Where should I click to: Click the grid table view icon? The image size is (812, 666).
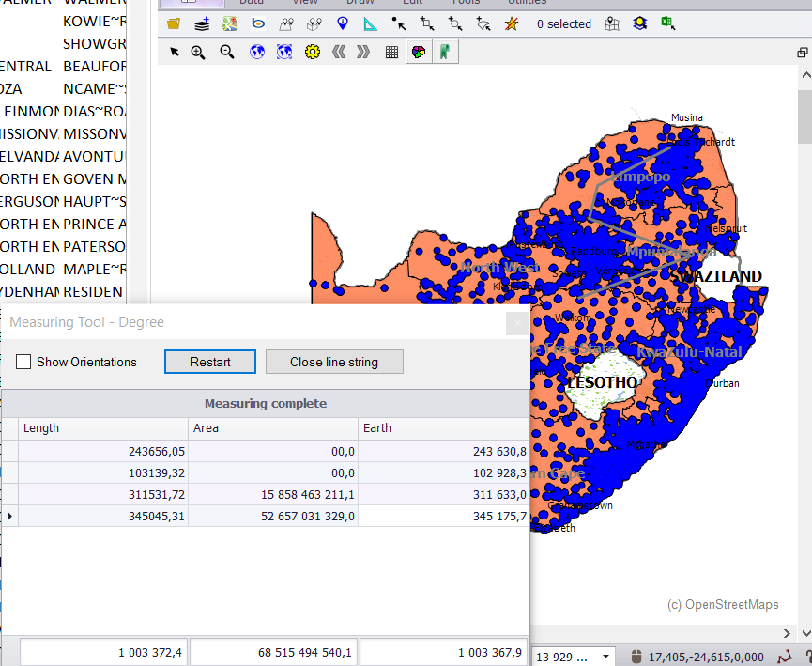pos(391,53)
